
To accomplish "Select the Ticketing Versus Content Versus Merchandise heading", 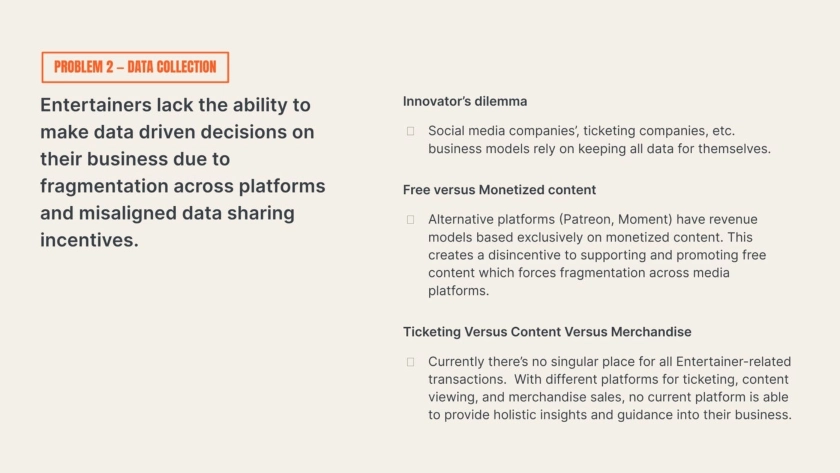I will (547, 331).
